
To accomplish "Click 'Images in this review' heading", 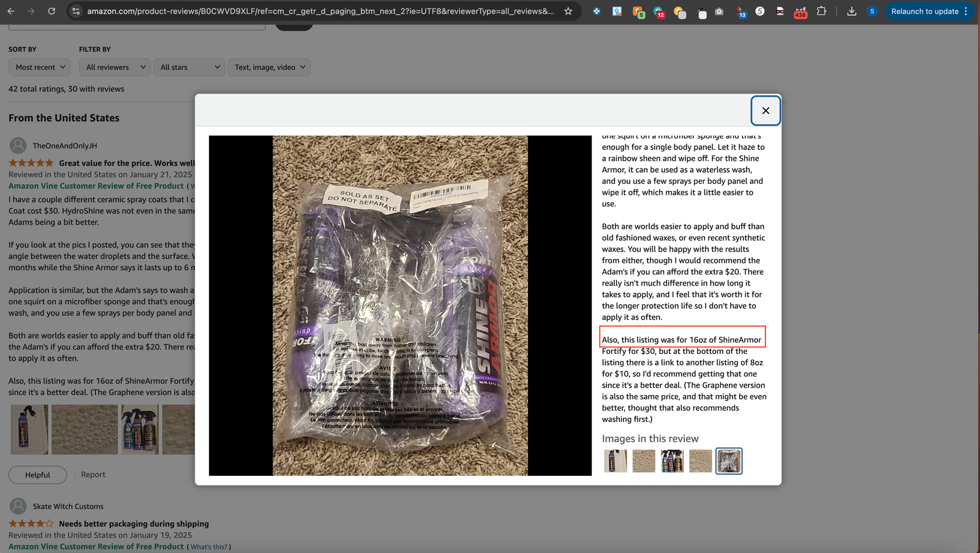I will (650, 438).
